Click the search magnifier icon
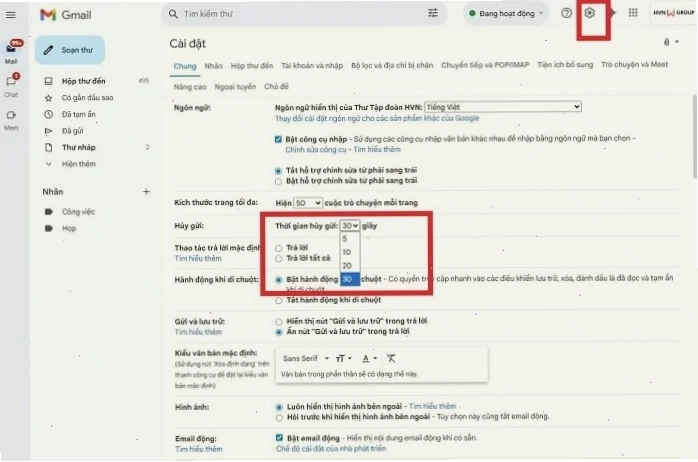Screen dimensions: 698x462 point(173,14)
